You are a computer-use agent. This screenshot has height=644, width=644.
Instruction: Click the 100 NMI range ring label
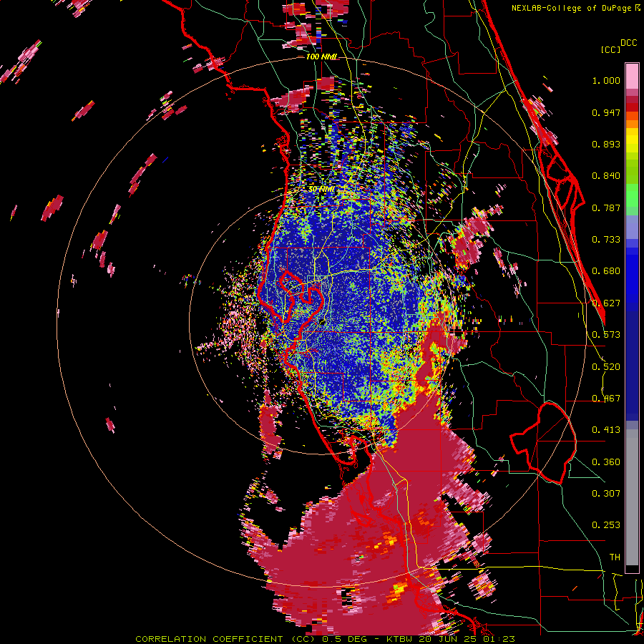(x=321, y=57)
